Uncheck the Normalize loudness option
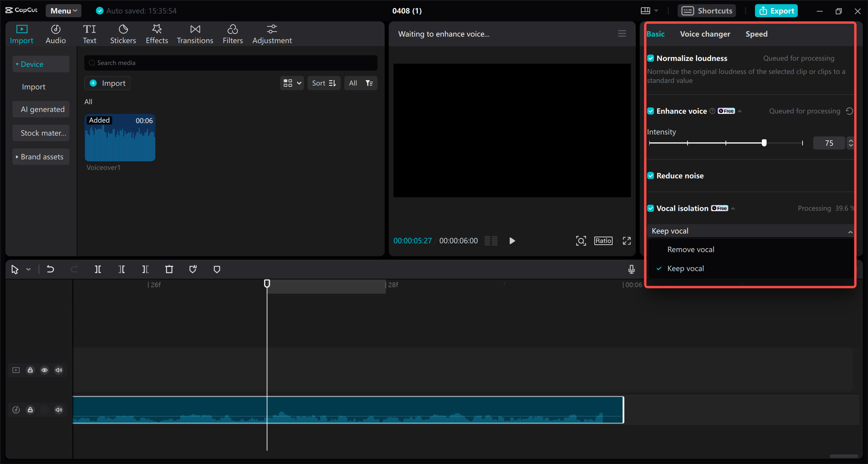This screenshot has height=464, width=868. [651, 58]
